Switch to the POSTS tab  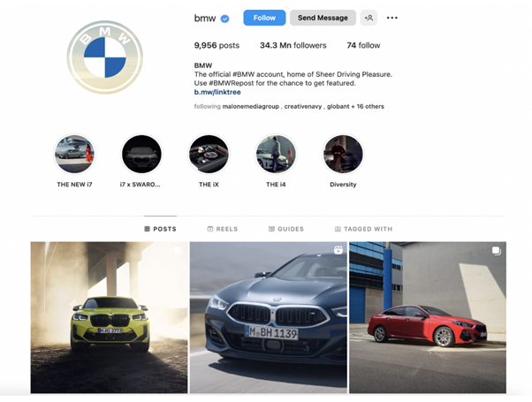(x=161, y=229)
